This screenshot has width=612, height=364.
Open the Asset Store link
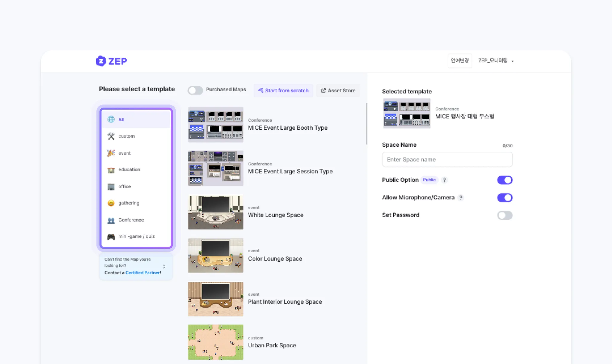(x=338, y=90)
